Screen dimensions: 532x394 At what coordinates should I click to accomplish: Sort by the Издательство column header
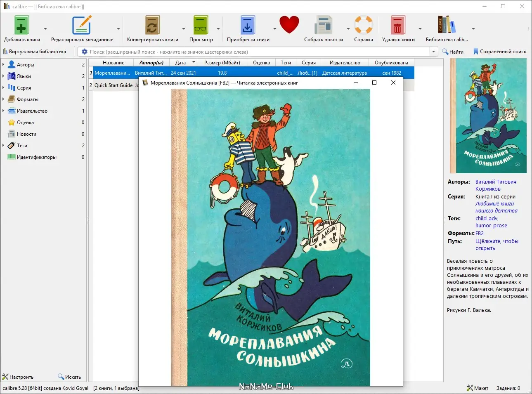coord(345,63)
